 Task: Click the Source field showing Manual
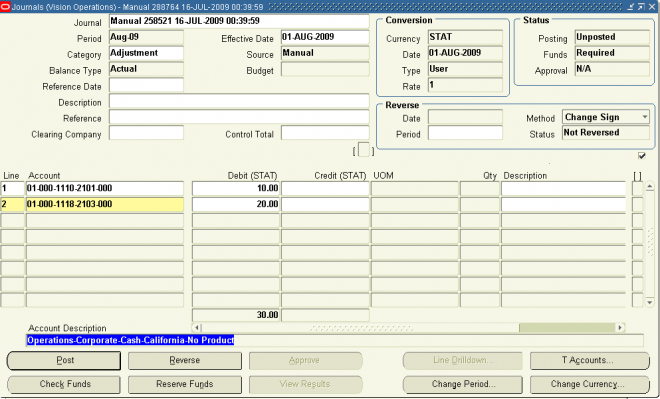[x=325, y=53]
